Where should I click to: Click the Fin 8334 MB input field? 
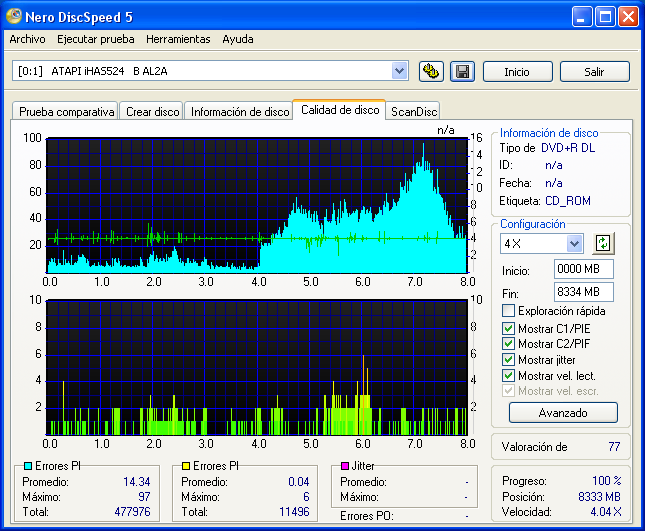583,292
